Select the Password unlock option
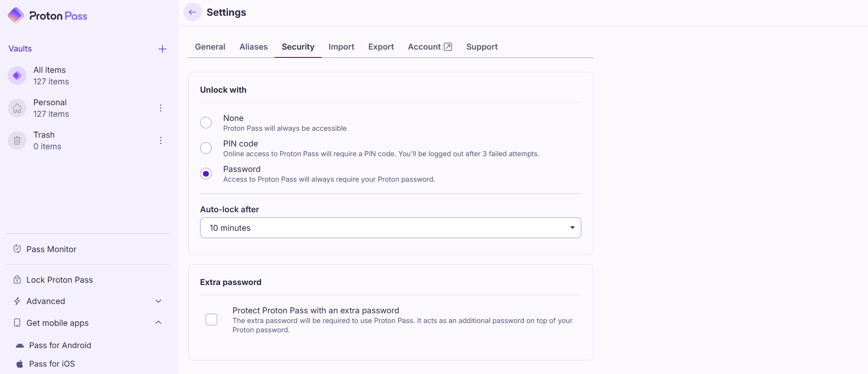The width and height of the screenshot is (868, 374). 206,173
